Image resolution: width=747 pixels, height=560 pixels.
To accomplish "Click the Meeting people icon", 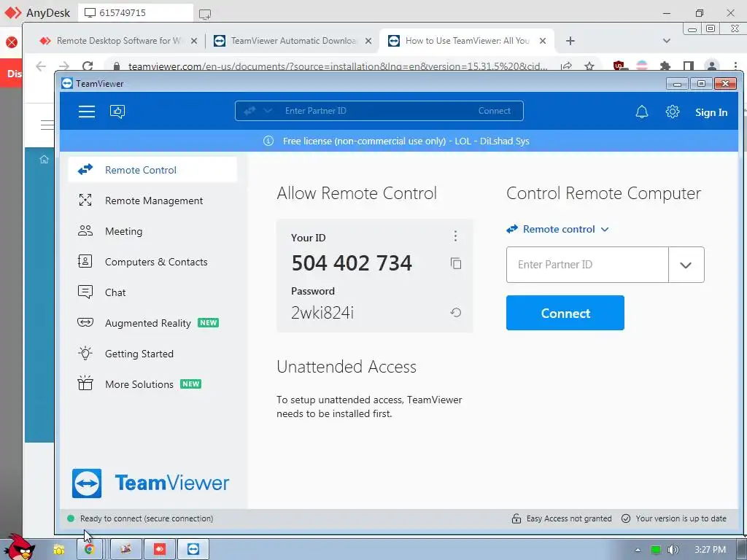I will (85, 231).
